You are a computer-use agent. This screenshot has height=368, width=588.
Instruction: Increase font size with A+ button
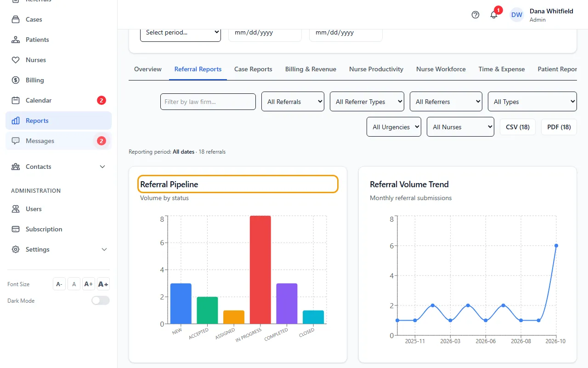89,284
